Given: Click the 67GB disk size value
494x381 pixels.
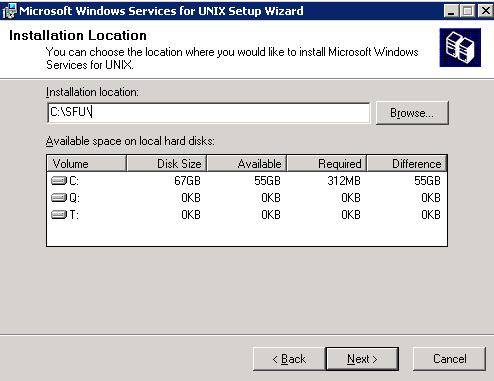Looking at the screenshot, I should coord(187,181).
